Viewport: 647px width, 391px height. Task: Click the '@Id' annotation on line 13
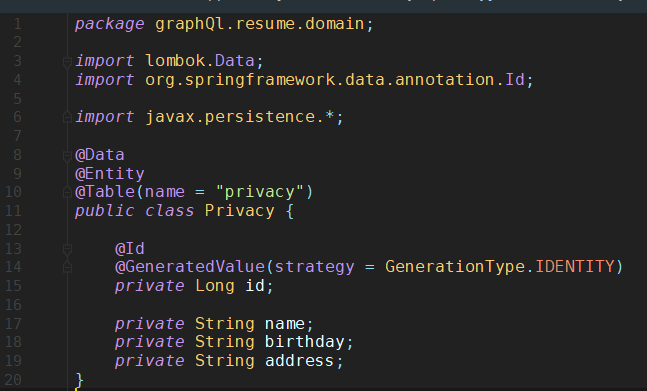pos(130,249)
